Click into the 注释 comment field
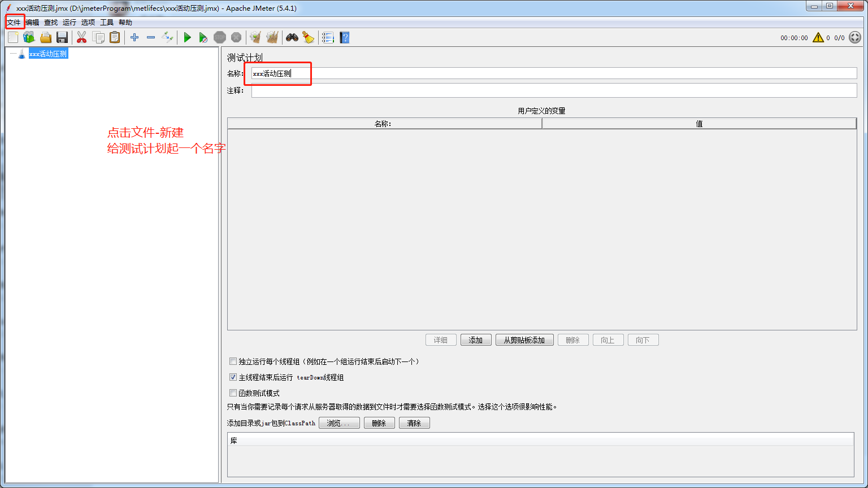The image size is (868, 488). coord(554,90)
